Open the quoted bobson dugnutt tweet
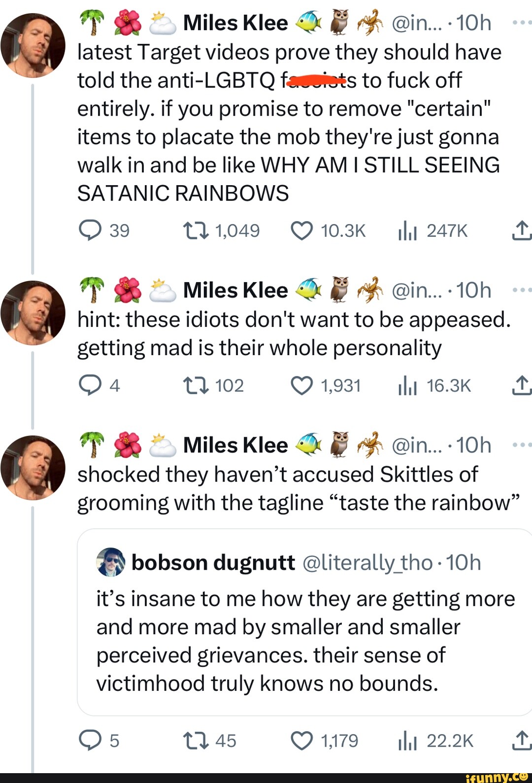This screenshot has height=783, width=532. [305, 640]
